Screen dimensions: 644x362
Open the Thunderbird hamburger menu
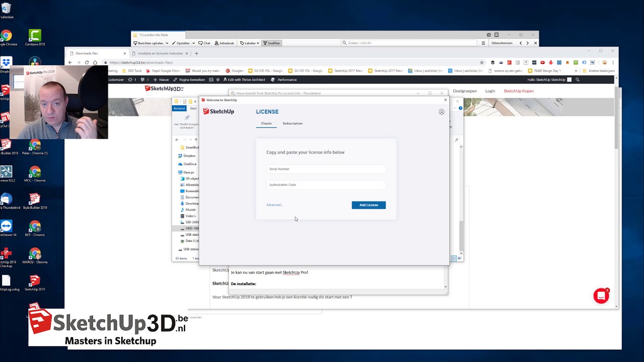[484, 43]
